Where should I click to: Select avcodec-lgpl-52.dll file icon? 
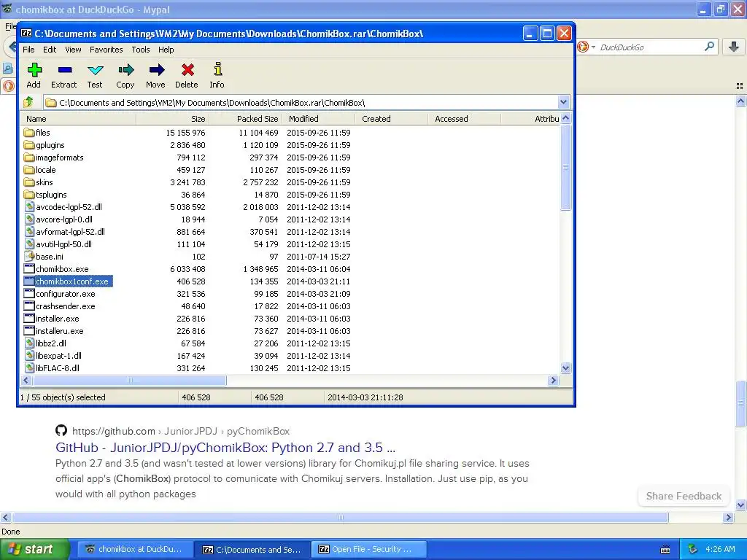[x=29, y=206]
